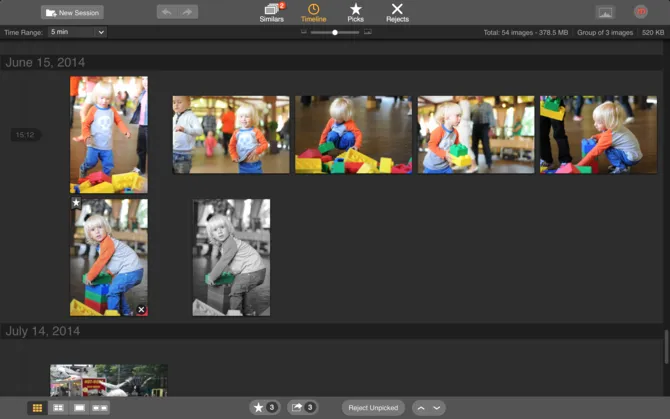
Task: Click the red circular button at top right
Action: point(641,12)
